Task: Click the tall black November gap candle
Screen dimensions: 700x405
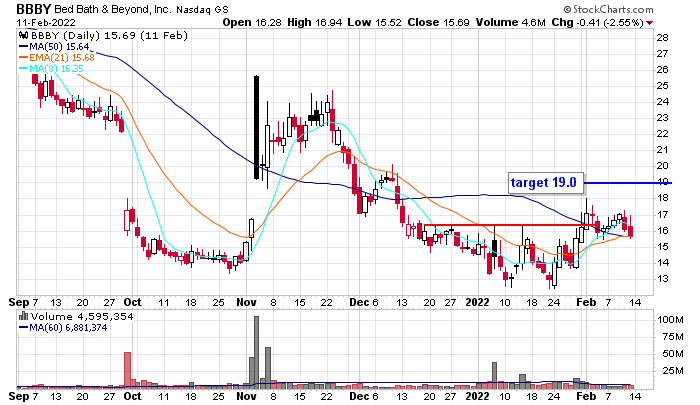Action: point(257,128)
